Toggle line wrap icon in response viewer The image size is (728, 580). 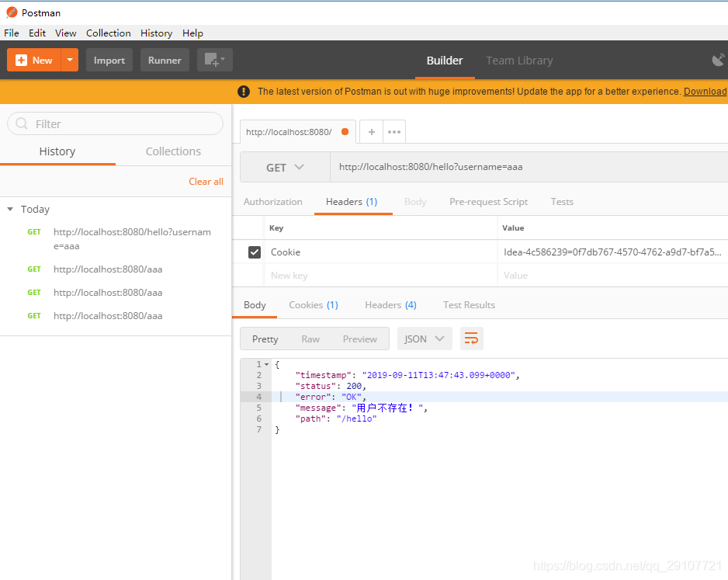coord(471,339)
